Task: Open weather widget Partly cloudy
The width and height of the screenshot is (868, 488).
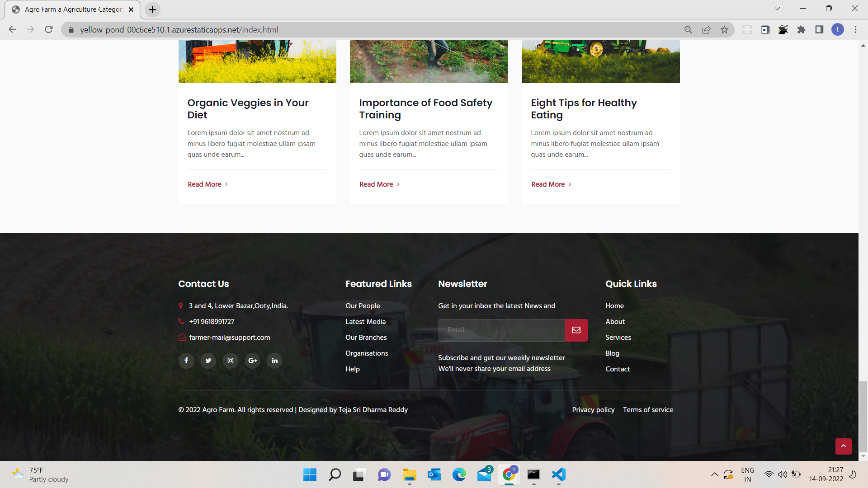Action: click(x=41, y=474)
